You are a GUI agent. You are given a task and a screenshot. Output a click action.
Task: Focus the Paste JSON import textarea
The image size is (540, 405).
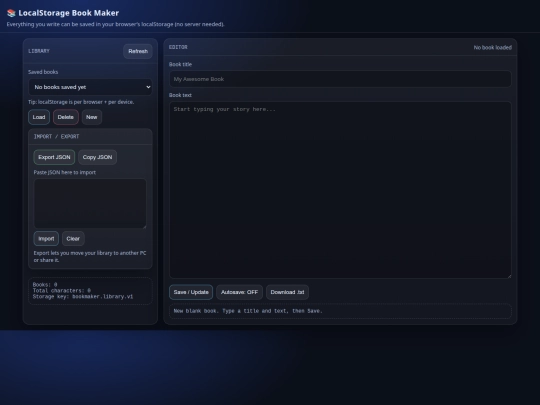pyautogui.click(x=90, y=204)
